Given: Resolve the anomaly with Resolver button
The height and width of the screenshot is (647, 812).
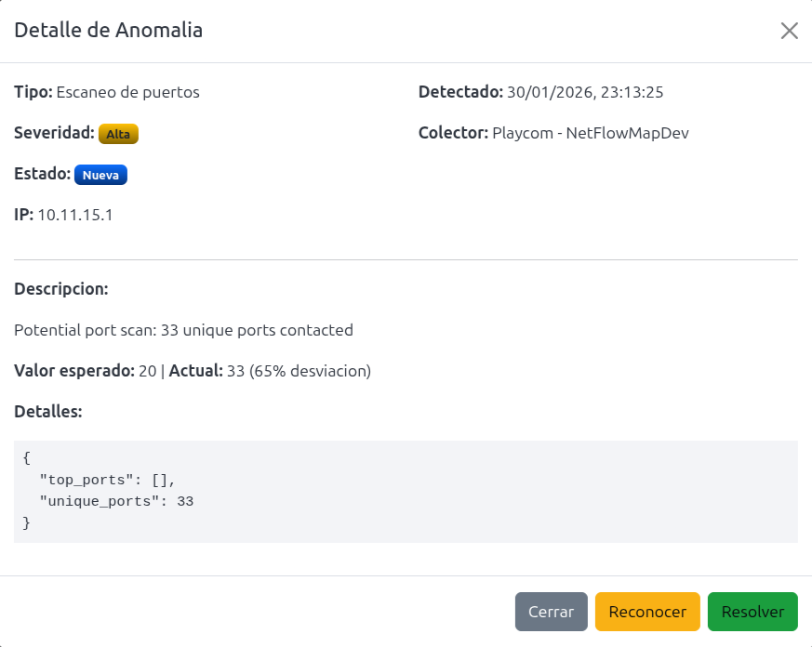Looking at the screenshot, I should click(752, 612).
